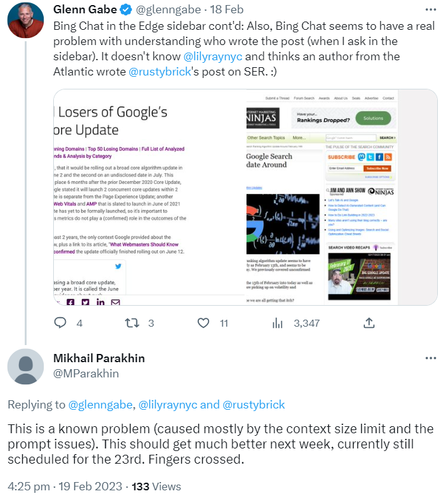The image size is (448, 503).
Task: Like Glenn Gabe's tweet with the heart icon
Action: (x=203, y=323)
